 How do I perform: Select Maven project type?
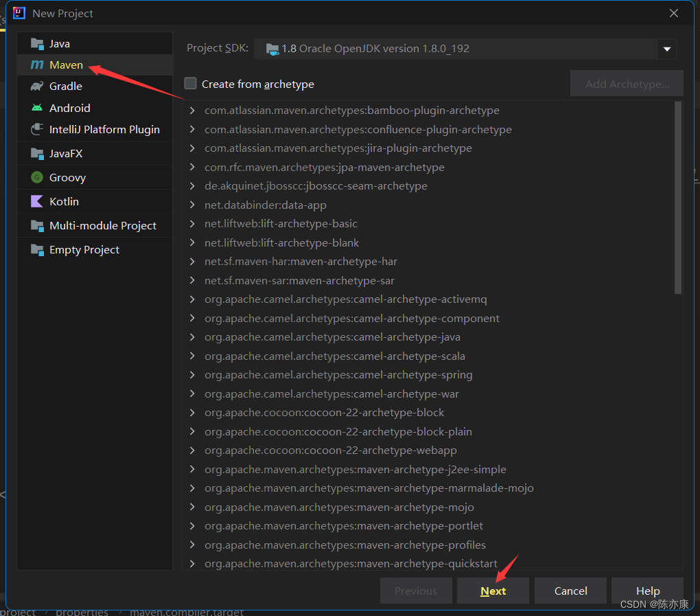(x=95, y=65)
